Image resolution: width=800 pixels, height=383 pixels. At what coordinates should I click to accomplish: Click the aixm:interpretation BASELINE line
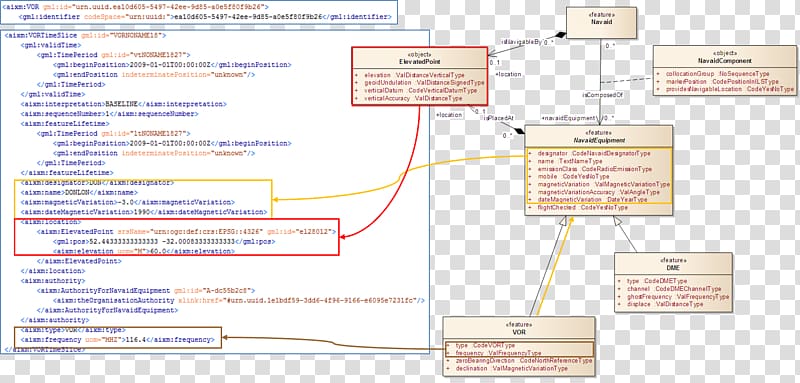(x=123, y=104)
